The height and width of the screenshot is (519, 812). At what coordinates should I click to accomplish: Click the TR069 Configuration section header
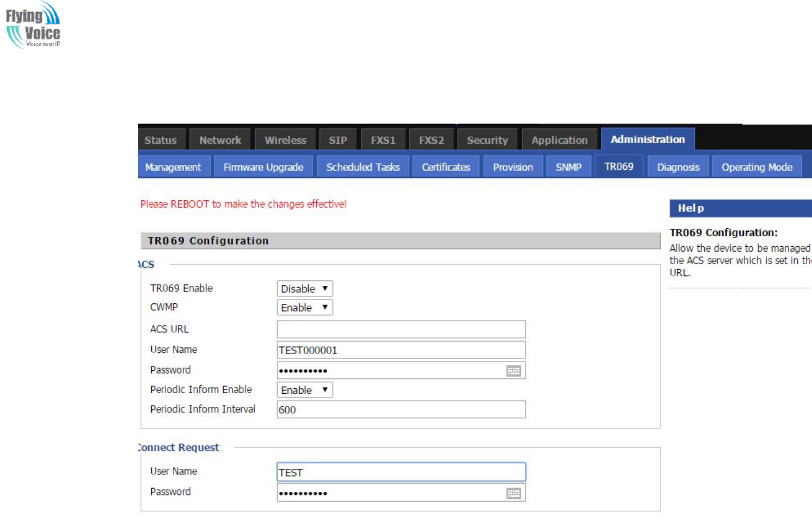[x=401, y=241]
